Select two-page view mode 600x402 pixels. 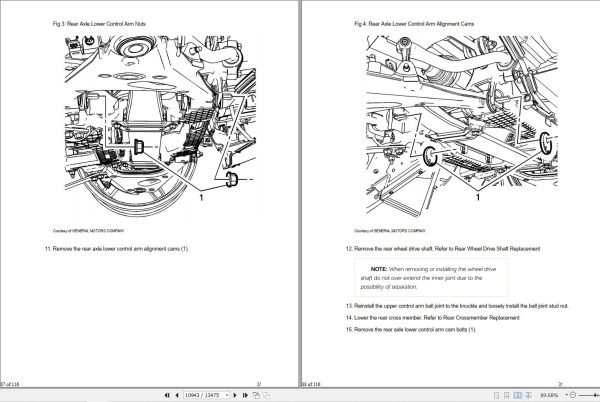[518, 395]
